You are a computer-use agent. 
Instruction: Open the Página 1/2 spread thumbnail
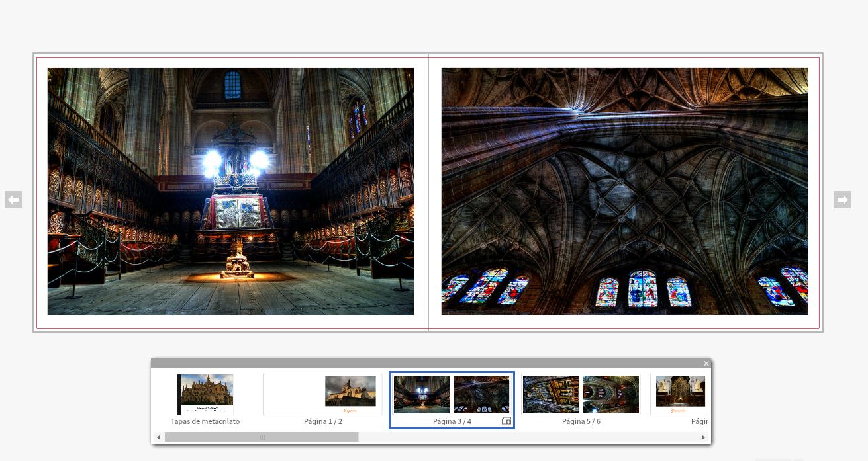click(322, 394)
